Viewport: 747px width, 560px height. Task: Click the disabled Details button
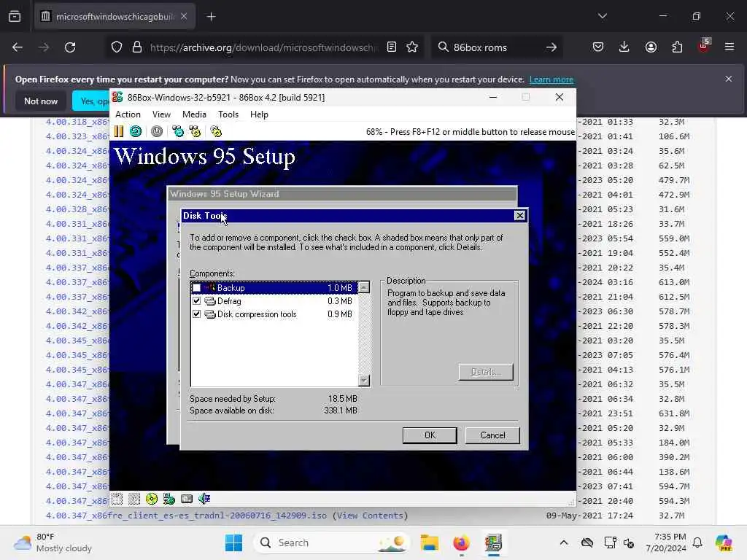click(486, 372)
